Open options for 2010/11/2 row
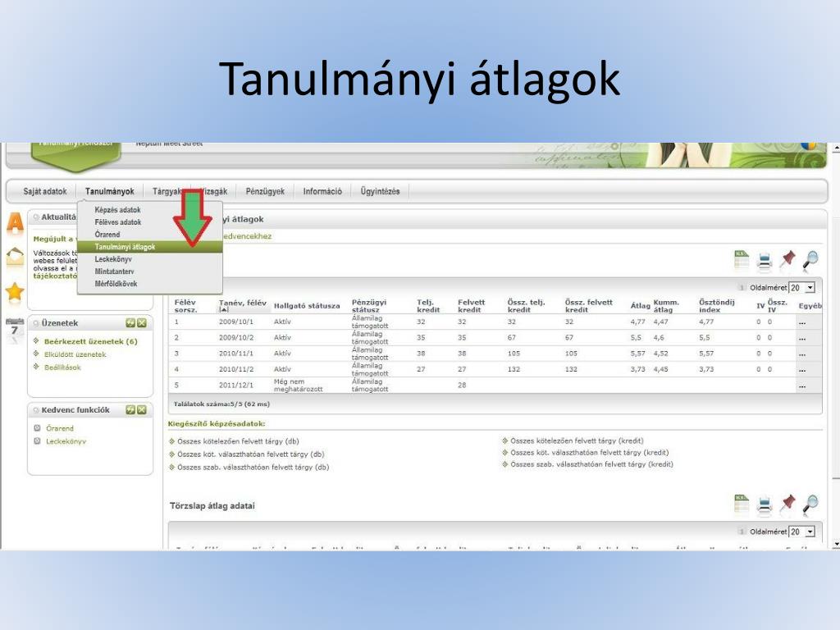 [801, 370]
